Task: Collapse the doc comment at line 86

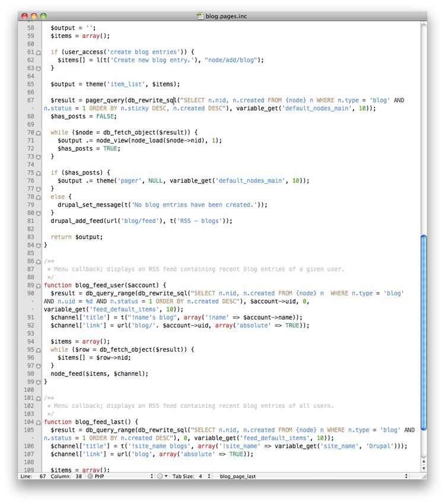Action: point(39,261)
